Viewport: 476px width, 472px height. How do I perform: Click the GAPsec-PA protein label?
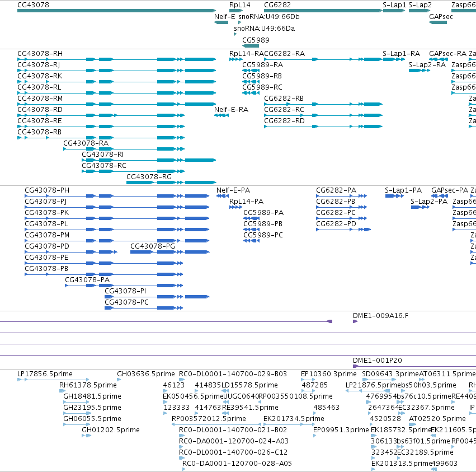coord(450,190)
